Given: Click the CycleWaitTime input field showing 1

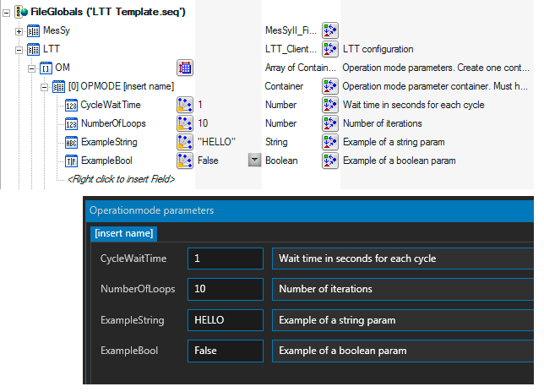Looking at the screenshot, I should tap(226, 259).
